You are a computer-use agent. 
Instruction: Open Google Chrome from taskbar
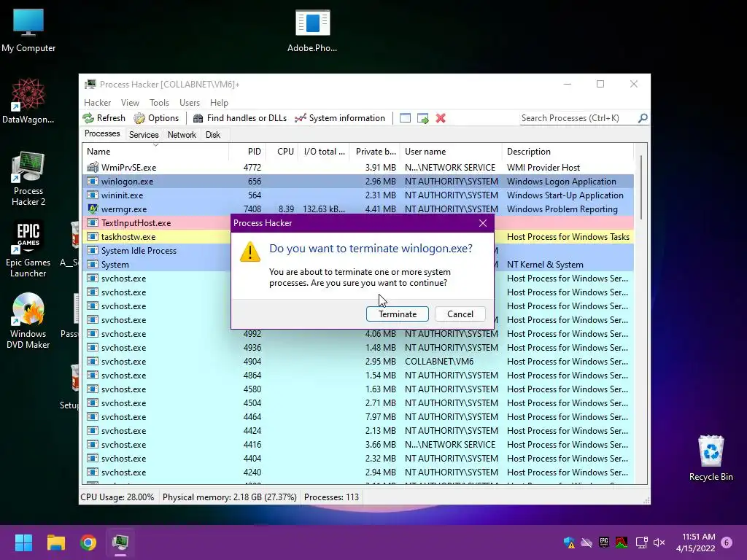point(88,542)
